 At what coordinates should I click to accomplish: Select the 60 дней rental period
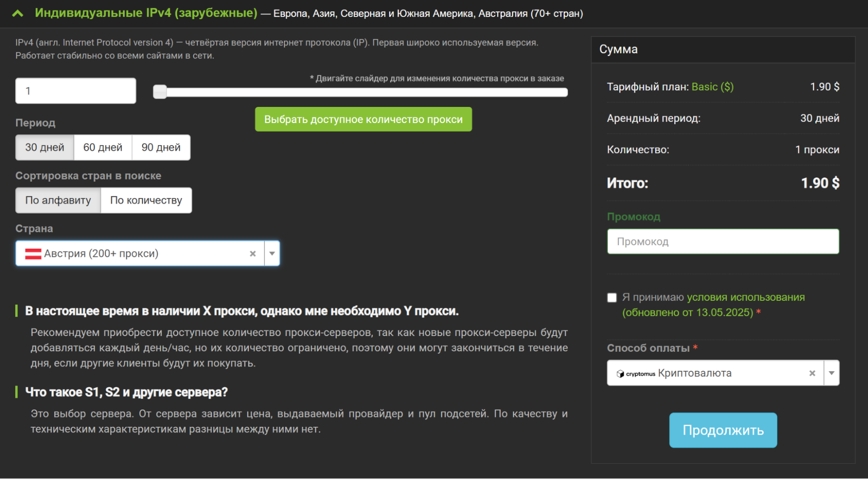click(103, 147)
